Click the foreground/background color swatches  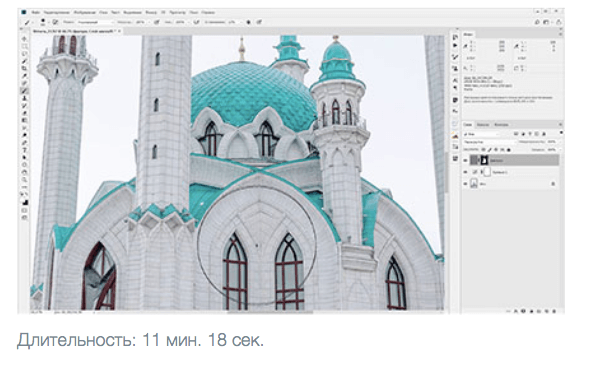25,202
